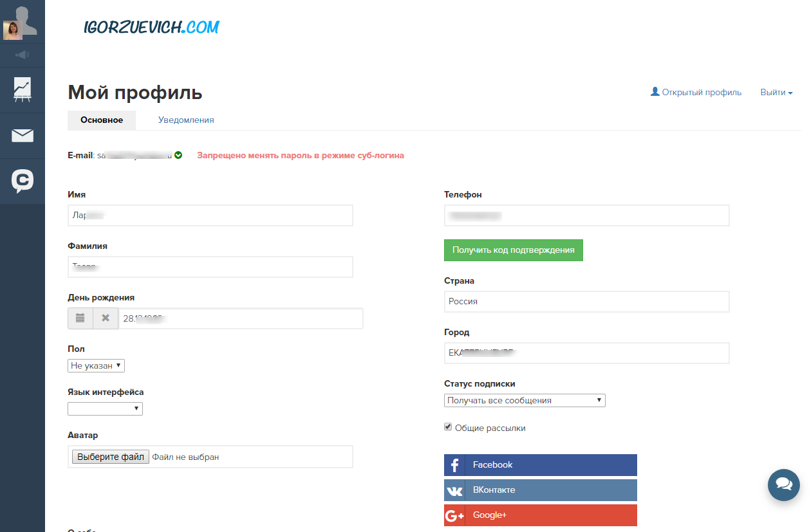Toggle the Общие рассылки checkbox
This screenshot has width=809, height=532.
(x=448, y=427)
